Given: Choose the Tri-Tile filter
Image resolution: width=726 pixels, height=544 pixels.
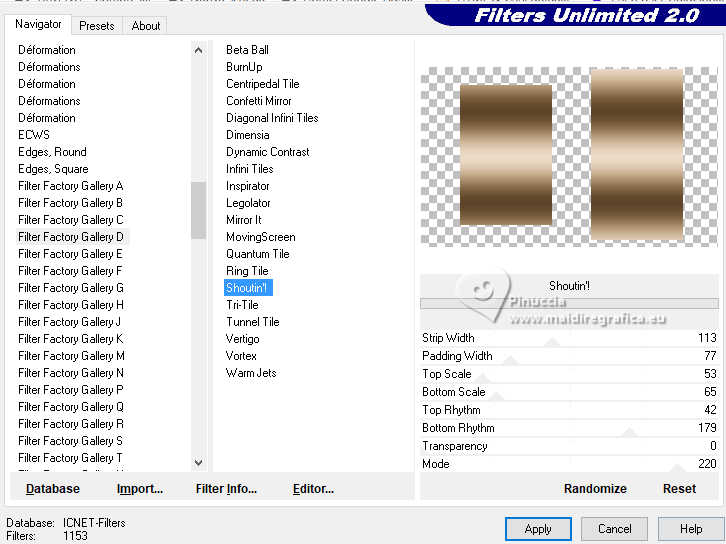Looking at the screenshot, I should (x=242, y=305).
